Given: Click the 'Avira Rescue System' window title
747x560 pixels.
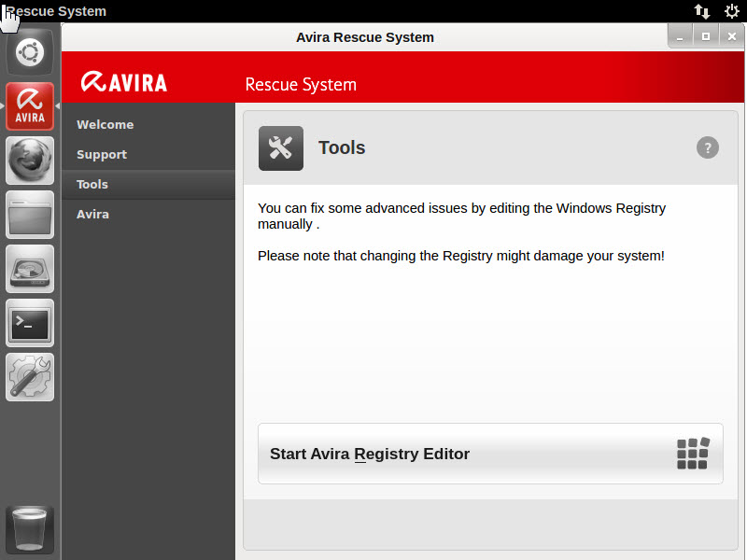Looking at the screenshot, I should pyautogui.click(x=365, y=37).
